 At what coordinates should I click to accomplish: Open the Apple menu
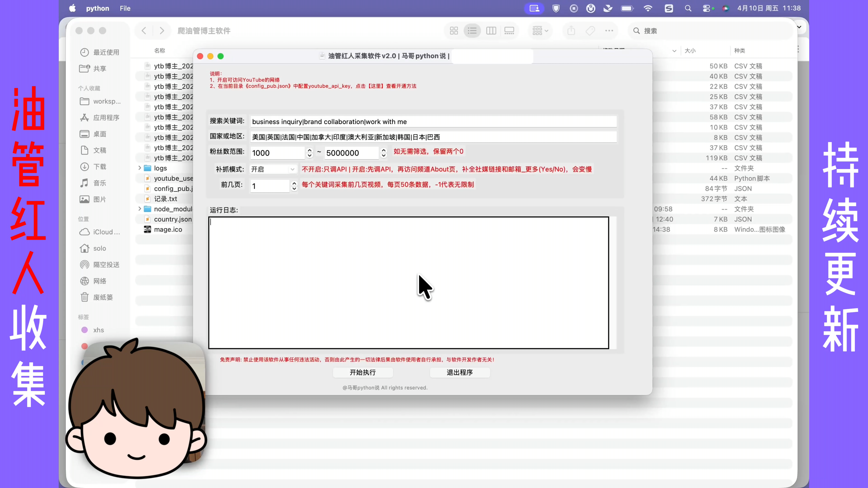pos(72,8)
